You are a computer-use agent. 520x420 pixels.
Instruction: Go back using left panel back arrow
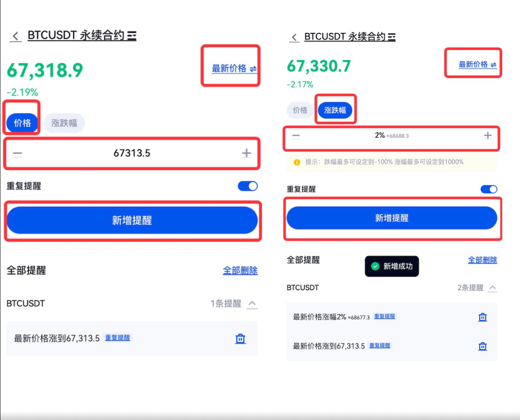pos(16,36)
